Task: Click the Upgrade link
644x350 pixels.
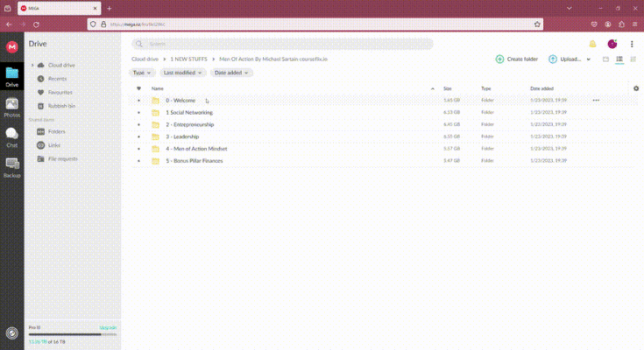Action: tap(106, 327)
